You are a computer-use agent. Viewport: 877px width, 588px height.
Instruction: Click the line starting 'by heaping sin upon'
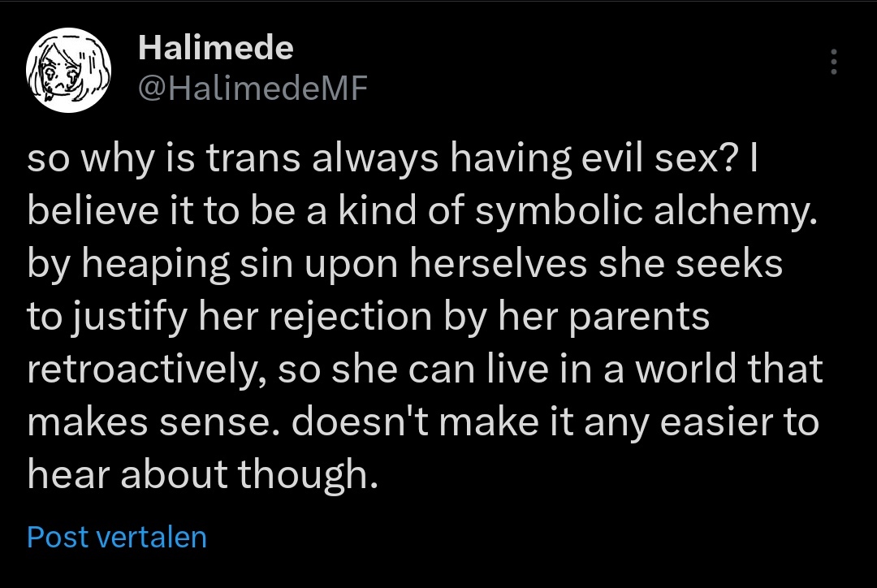405,265
